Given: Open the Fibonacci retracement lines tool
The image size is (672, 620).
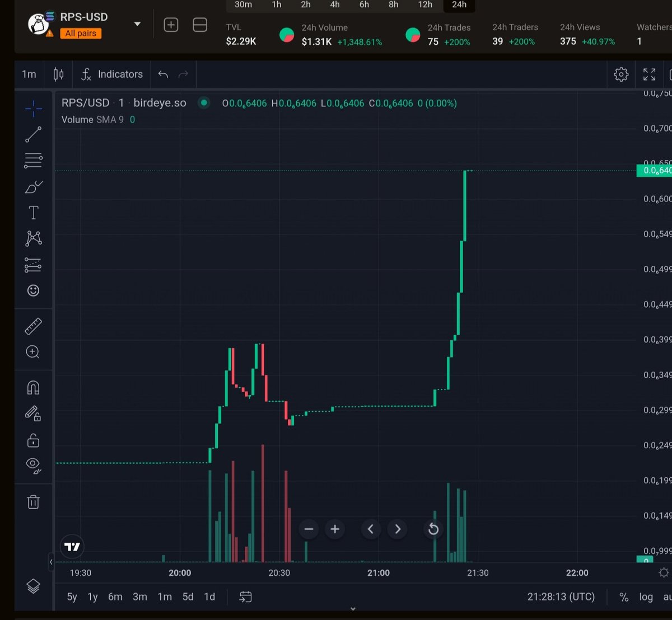Looking at the screenshot, I should [33, 161].
